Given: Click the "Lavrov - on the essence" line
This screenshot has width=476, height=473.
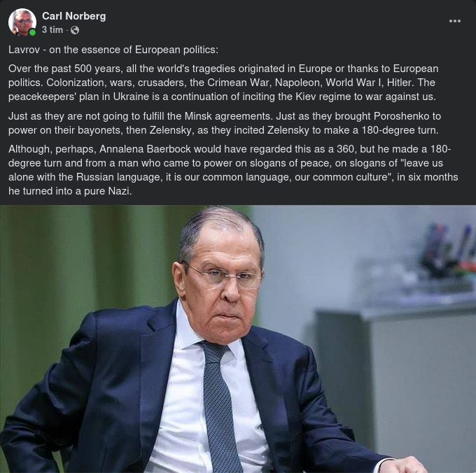Looking at the screenshot, I should 113,50.
